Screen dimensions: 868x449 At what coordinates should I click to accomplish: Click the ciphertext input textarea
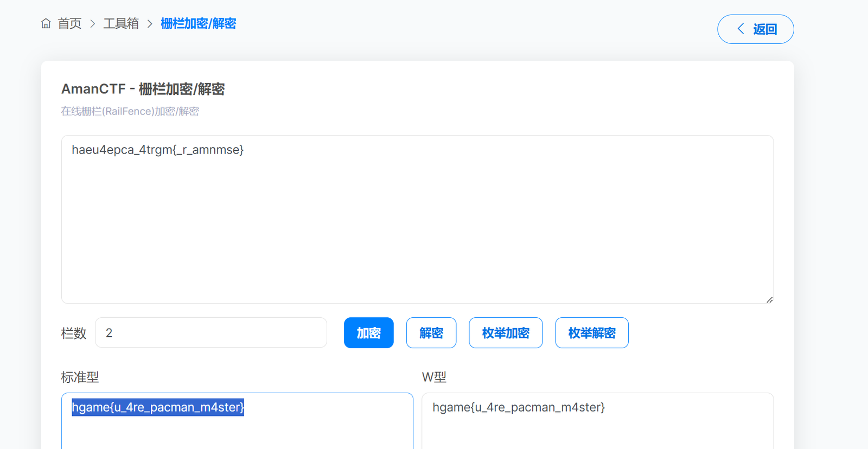pyautogui.click(x=417, y=219)
